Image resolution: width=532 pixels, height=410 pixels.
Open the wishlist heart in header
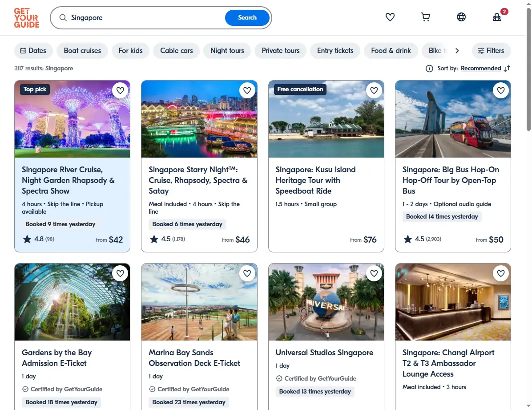[390, 17]
